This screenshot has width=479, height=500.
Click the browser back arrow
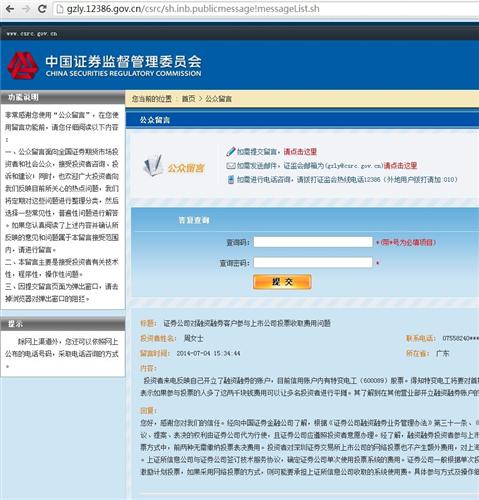pyautogui.click(x=10, y=9)
